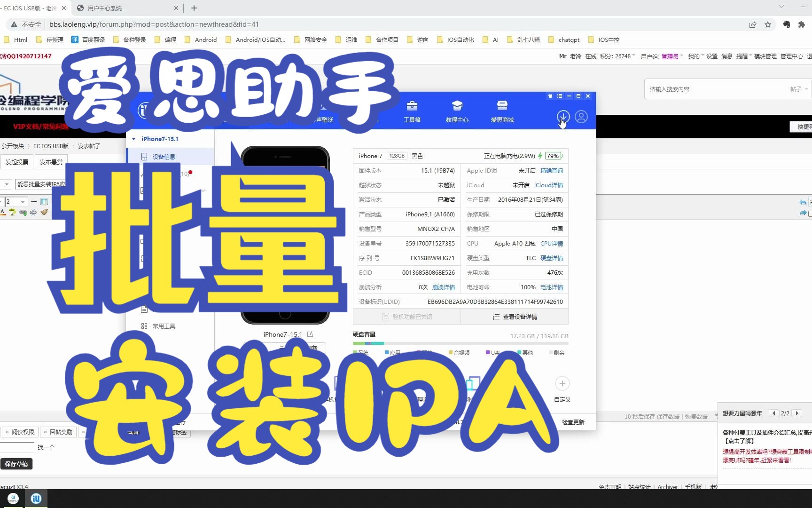Open the 电池详情 link
The width and height of the screenshot is (812, 508).
click(x=551, y=287)
